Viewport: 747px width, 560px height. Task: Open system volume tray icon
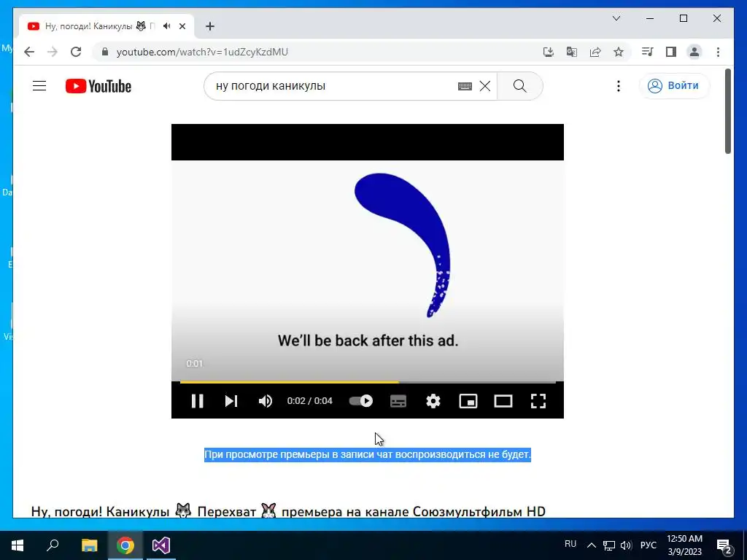tap(626, 545)
